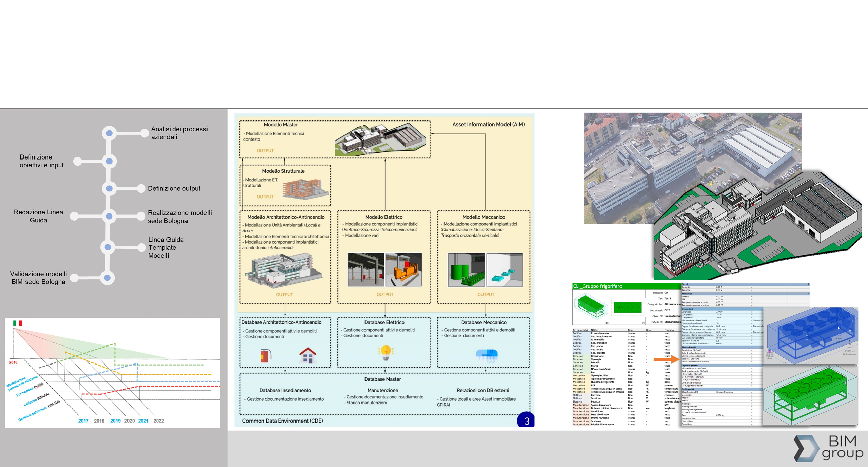
Task: Click the Numero di ventilatori value 10
Action: (733, 323)
